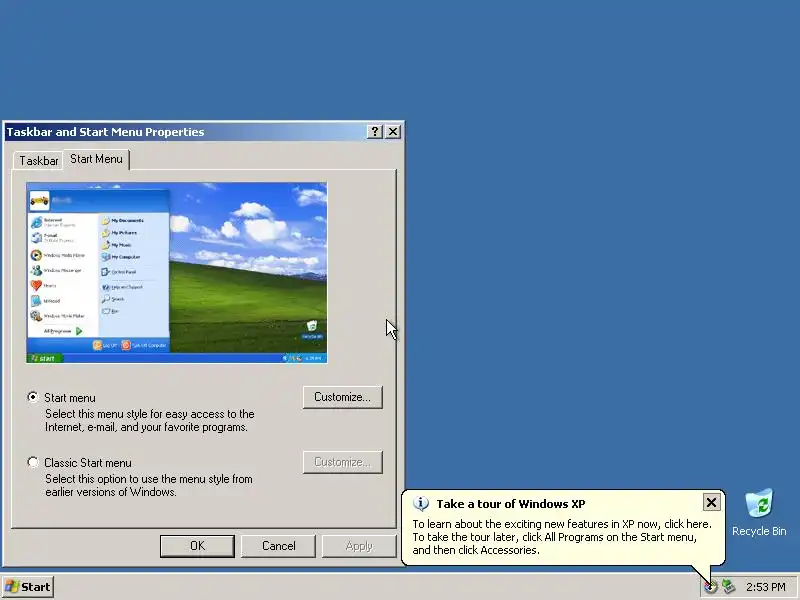Screen dimensions: 800x600
Task: Open the Start button on the taskbar
Action: coord(28,587)
